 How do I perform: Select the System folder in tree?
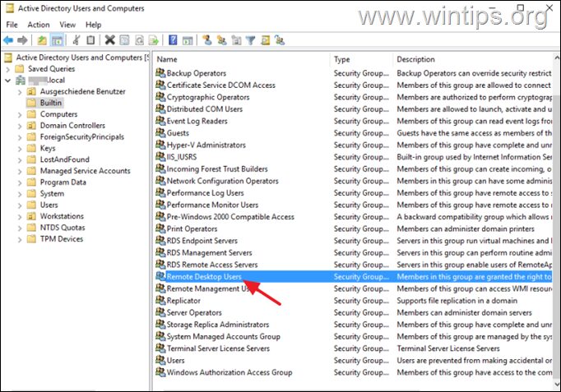pos(53,194)
